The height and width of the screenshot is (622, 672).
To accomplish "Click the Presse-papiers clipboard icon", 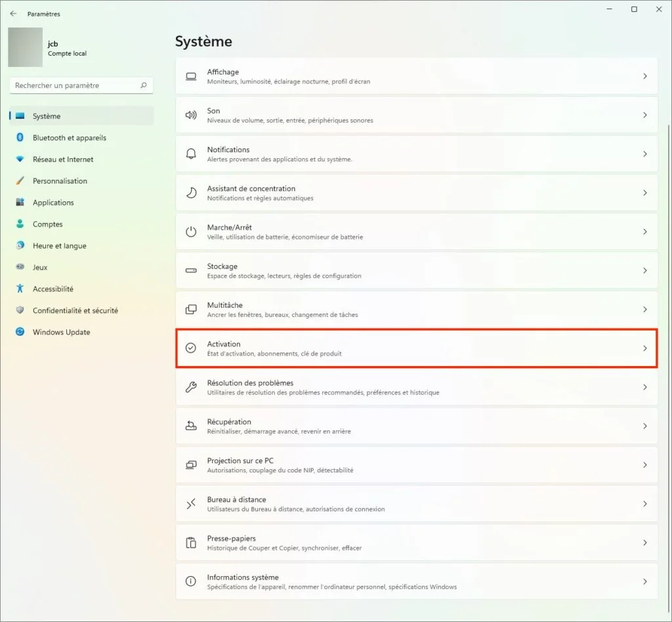I will pyautogui.click(x=191, y=543).
